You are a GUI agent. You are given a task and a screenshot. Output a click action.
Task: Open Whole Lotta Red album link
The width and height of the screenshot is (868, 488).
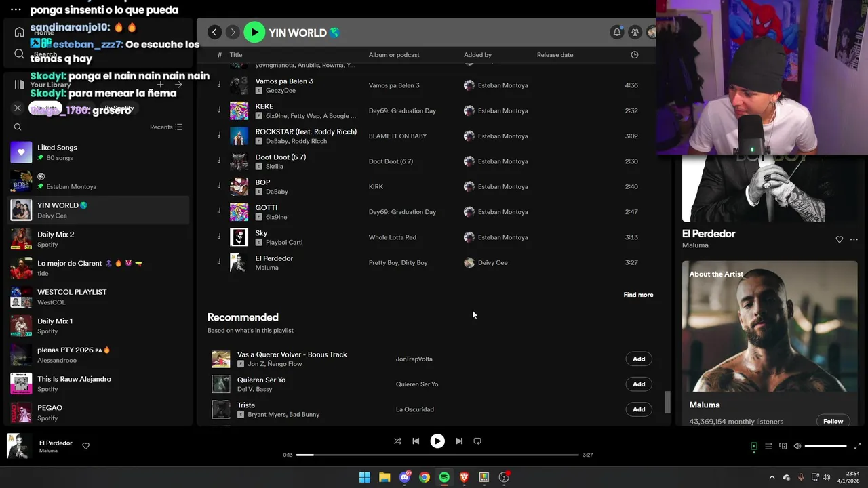pyautogui.click(x=393, y=237)
